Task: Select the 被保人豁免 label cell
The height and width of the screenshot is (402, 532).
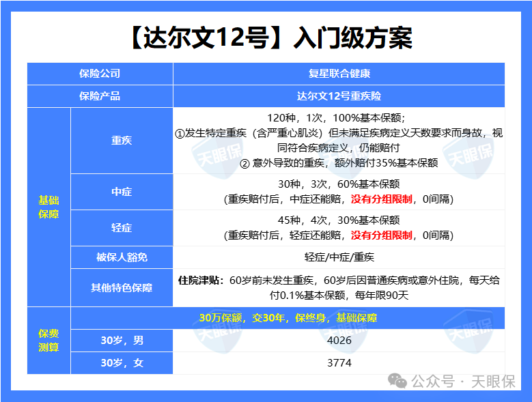Action: [x=122, y=257]
